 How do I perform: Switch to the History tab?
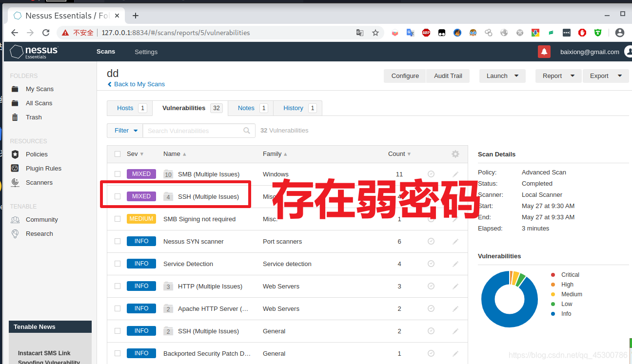[x=298, y=108]
